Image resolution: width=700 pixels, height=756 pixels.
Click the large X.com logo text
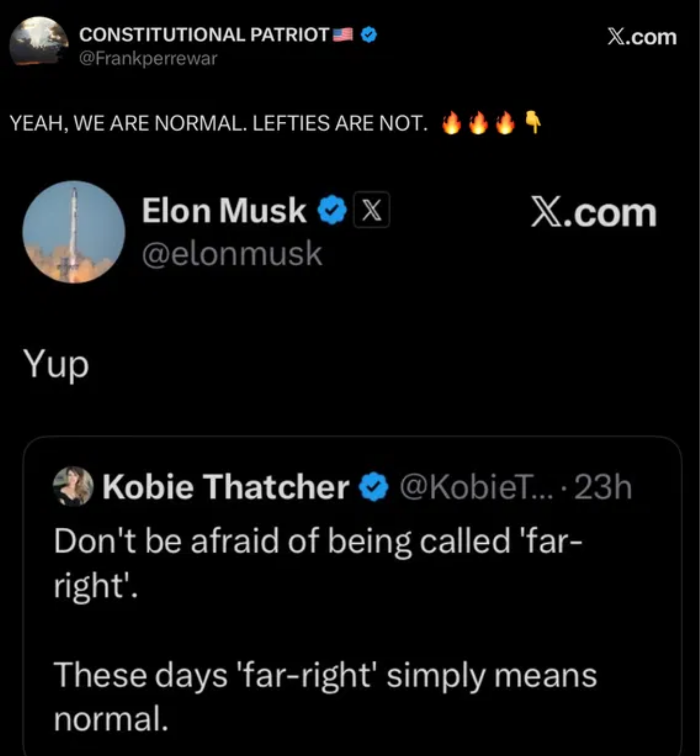click(594, 213)
